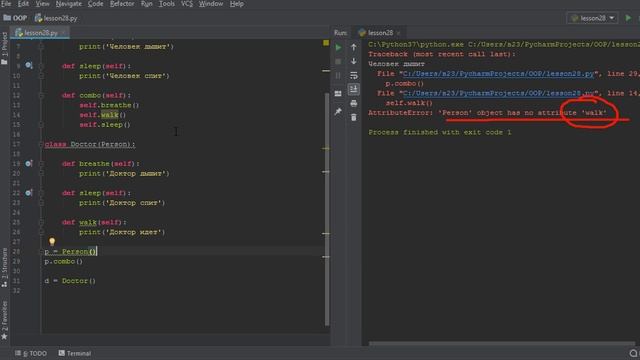This screenshot has width=640, height=360.
Task: Click the pause output icon in Run panel
Action: (338, 76)
